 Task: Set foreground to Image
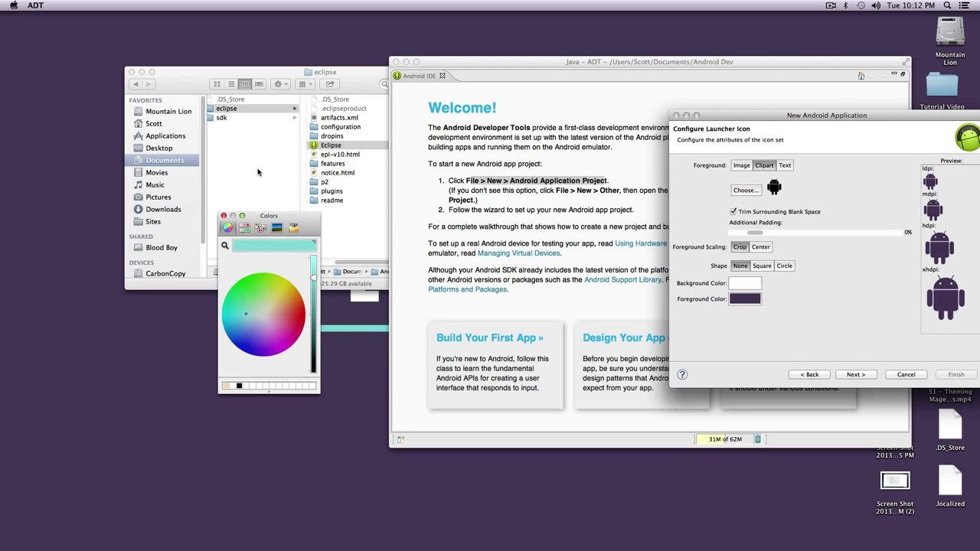tap(741, 165)
